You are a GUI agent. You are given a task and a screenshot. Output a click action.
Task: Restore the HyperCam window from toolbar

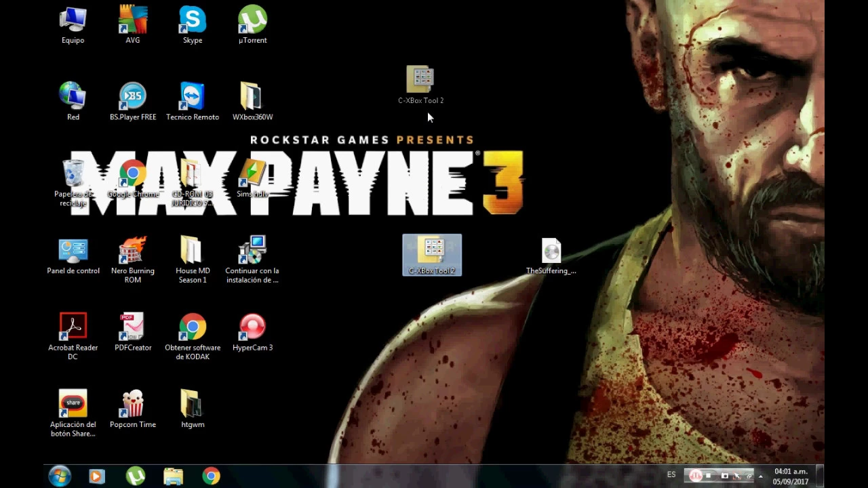pos(749,476)
